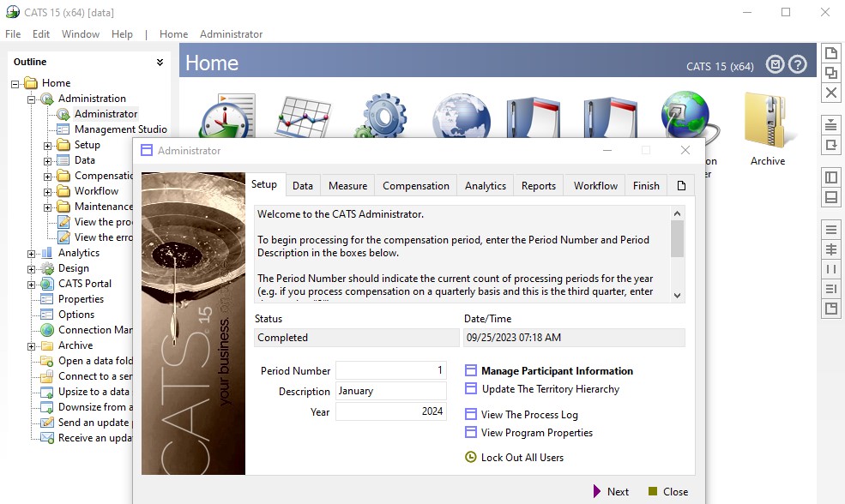Click the horizontal split pane icon in right toolbar
This screenshot has width=845, height=504.
[831, 197]
